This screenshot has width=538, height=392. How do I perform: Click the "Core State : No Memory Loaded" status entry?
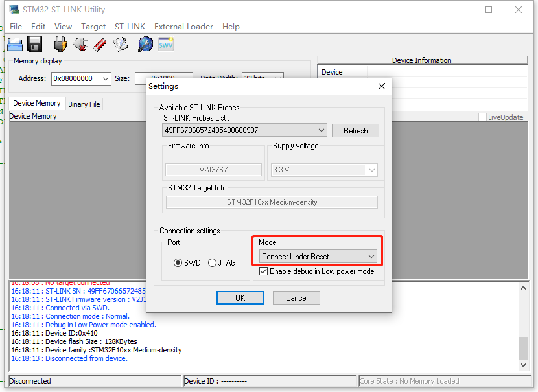[x=445, y=381]
